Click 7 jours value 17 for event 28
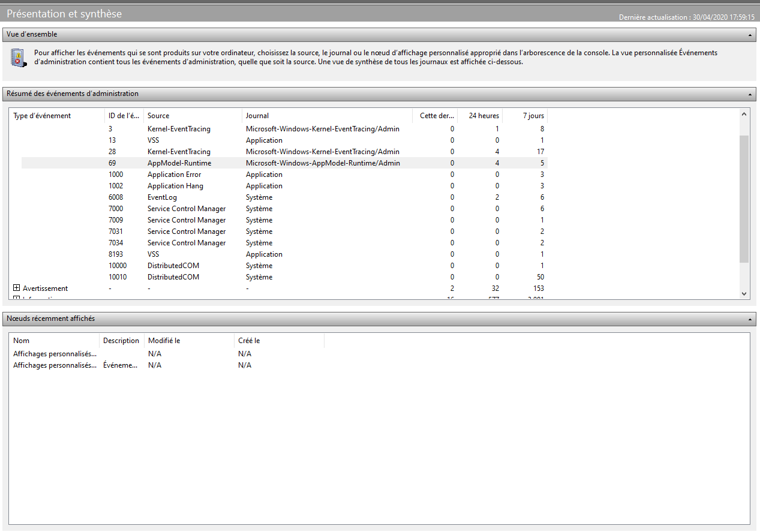 click(x=540, y=152)
